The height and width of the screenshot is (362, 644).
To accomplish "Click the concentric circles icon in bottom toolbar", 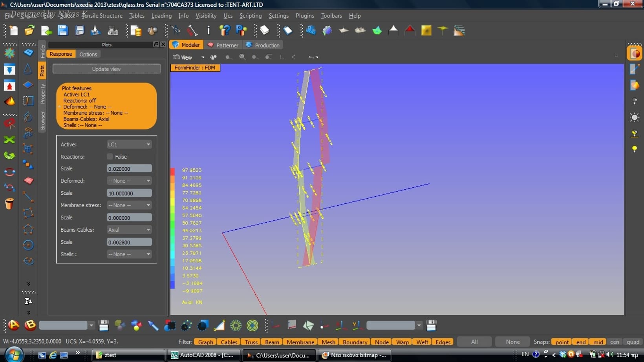I will 252,325.
